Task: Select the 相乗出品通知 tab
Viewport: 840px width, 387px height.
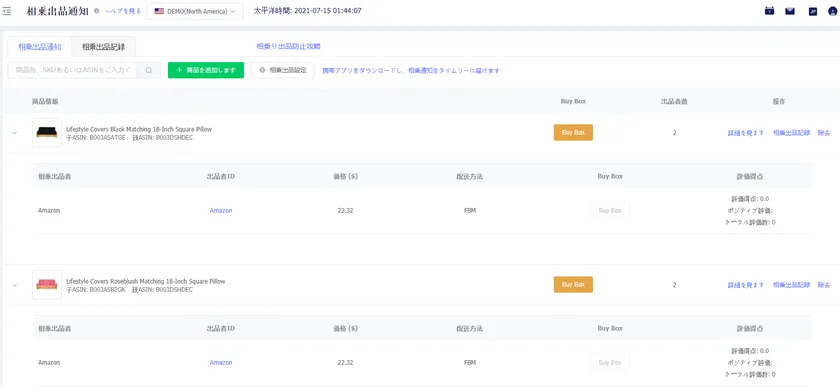Action: tap(40, 47)
